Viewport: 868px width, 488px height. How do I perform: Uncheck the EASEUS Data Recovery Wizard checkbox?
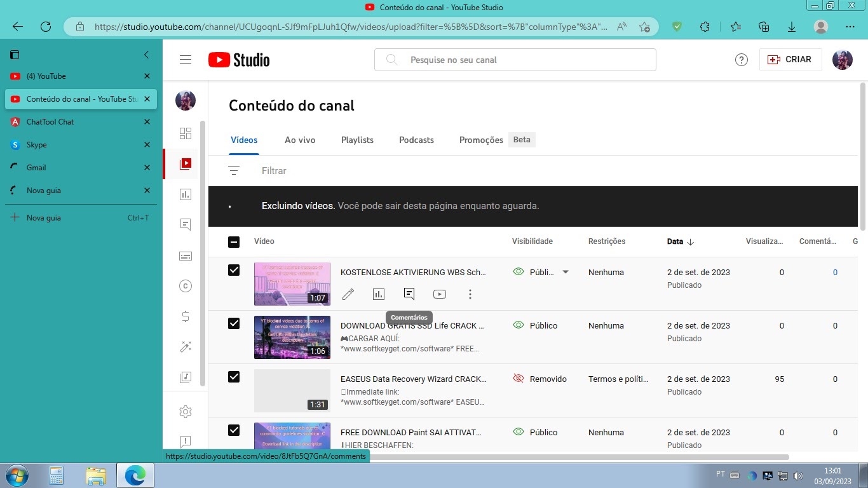[234, 377]
